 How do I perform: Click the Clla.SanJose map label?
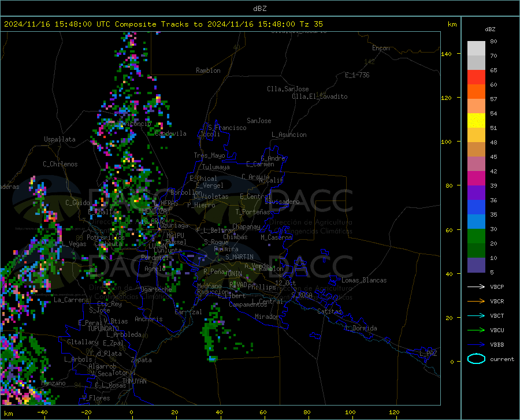pyautogui.click(x=288, y=89)
